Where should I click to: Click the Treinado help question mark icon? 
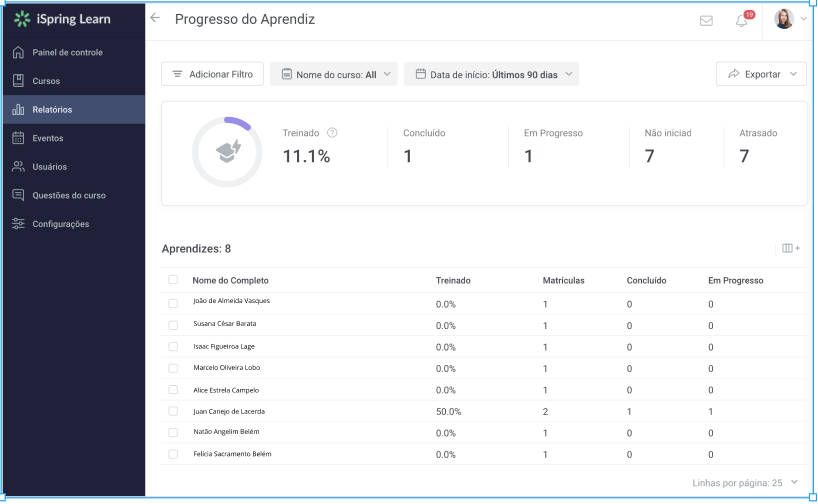[x=332, y=133]
